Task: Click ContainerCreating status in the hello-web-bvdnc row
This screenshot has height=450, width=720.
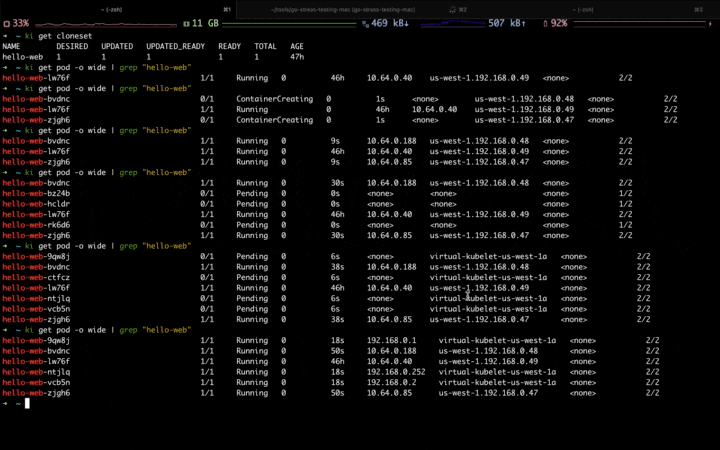Action: (x=275, y=99)
